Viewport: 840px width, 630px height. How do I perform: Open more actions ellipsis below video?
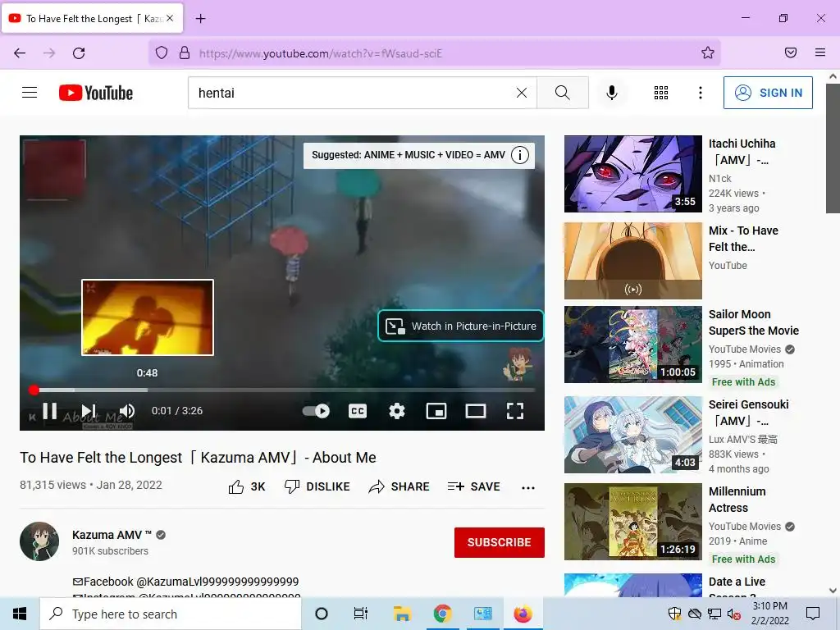coord(528,487)
